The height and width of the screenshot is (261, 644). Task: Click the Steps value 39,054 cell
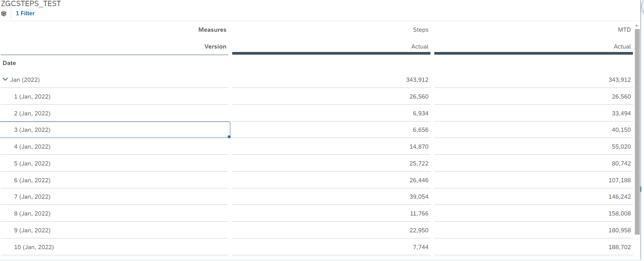click(x=419, y=197)
